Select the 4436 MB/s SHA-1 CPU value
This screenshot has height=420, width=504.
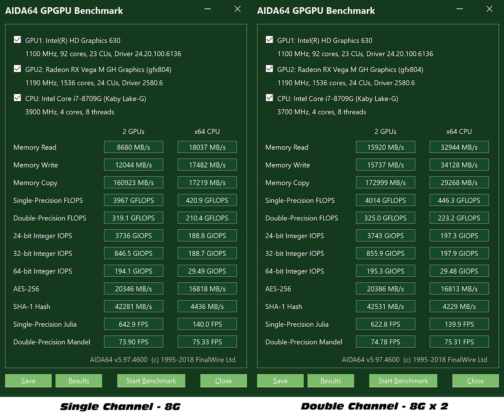(x=207, y=306)
